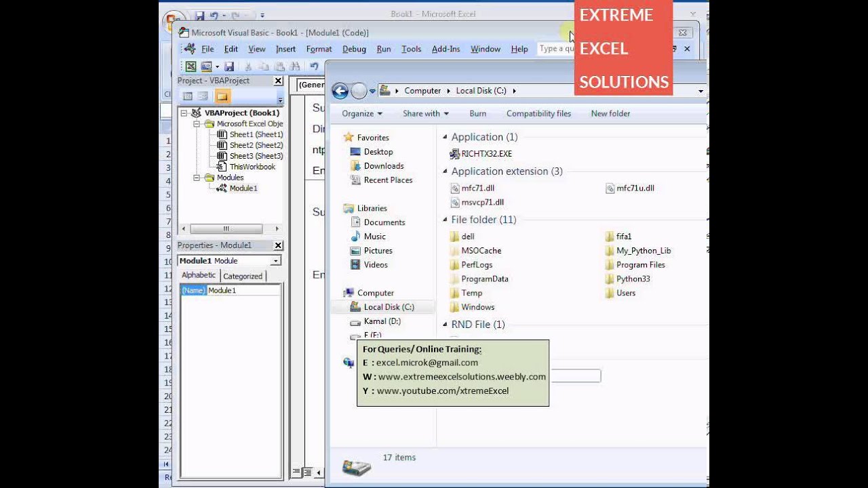868x488 pixels.
Task: Select Sheet1 (Sheet1) in project tree
Action: tap(256, 134)
